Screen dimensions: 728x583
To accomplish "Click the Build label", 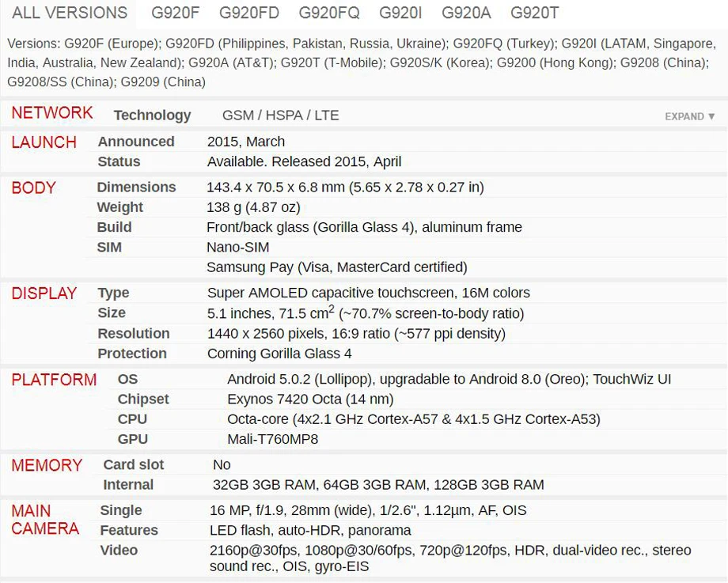I will (x=114, y=227).
